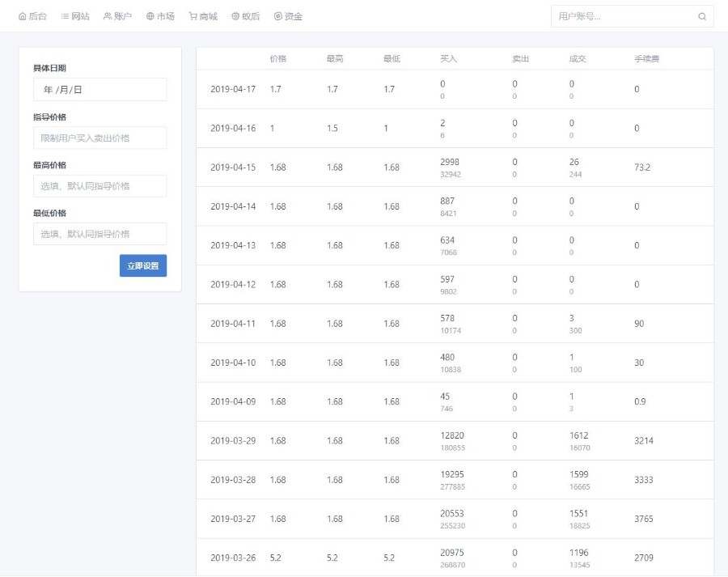The width and height of the screenshot is (728, 577).
Task: Click the list icon beside 网站
Action: tap(66, 16)
